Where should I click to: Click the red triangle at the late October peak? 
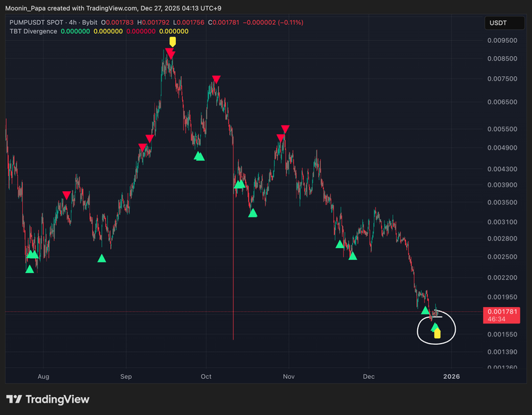click(x=285, y=129)
